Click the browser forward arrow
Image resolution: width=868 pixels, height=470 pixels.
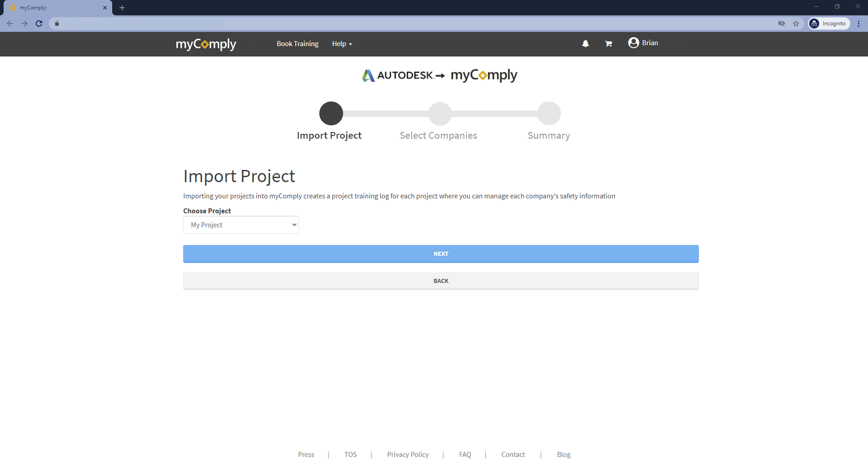[24, 23]
